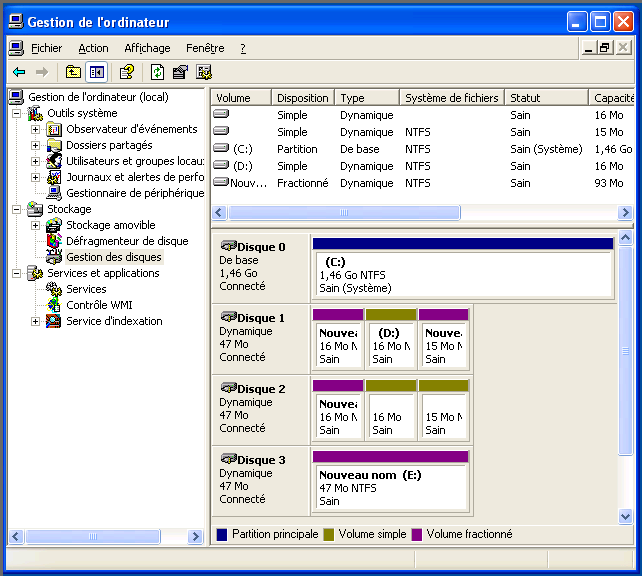This screenshot has width=642, height=576.
Task: Click the Statut column header
Action: pyautogui.click(x=525, y=98)
